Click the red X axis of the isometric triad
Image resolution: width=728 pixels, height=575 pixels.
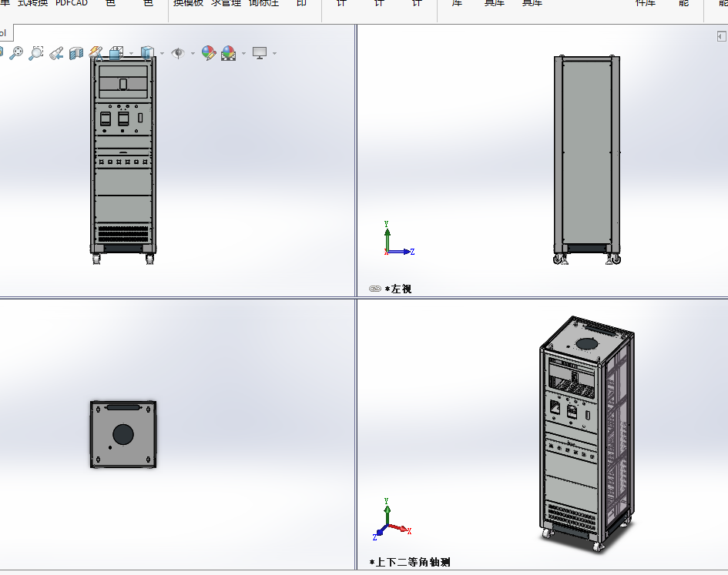coord(399,528)
